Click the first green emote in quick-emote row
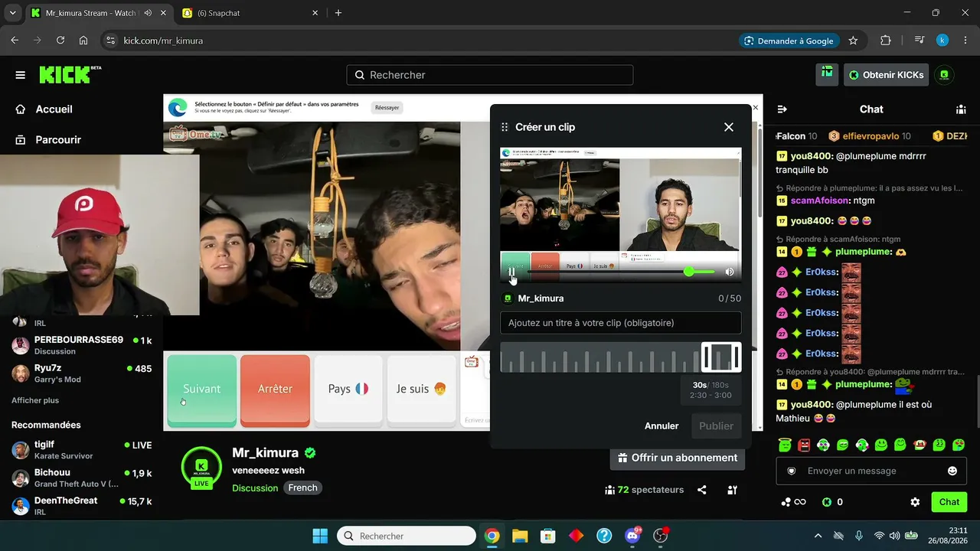The image size is (980, 551). [x=784, y=445]
